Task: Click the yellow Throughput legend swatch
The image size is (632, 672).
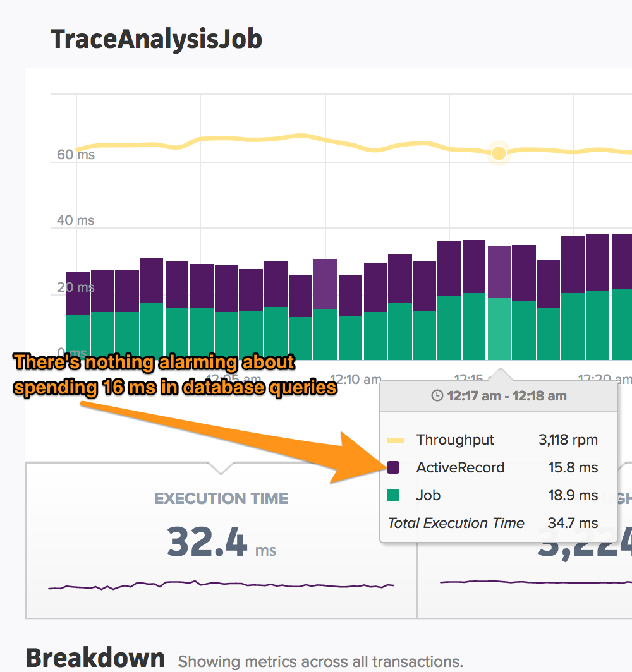Action: (396, 440)
